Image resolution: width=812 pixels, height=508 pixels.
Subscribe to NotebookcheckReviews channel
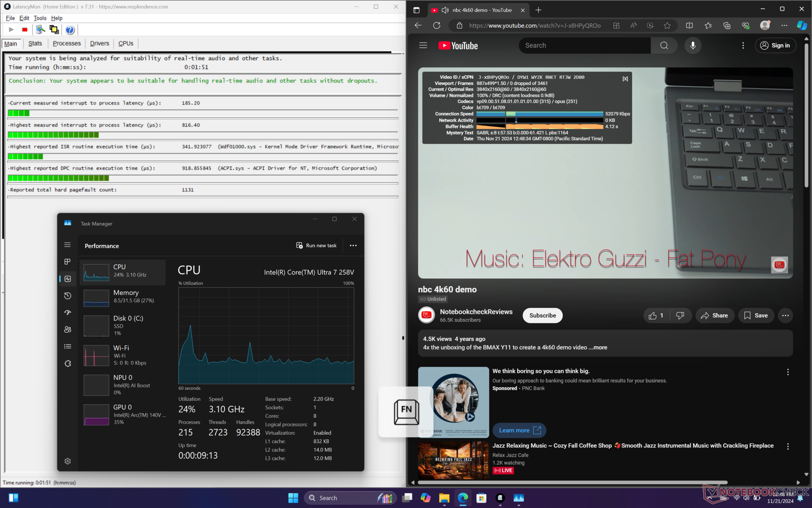542,315
